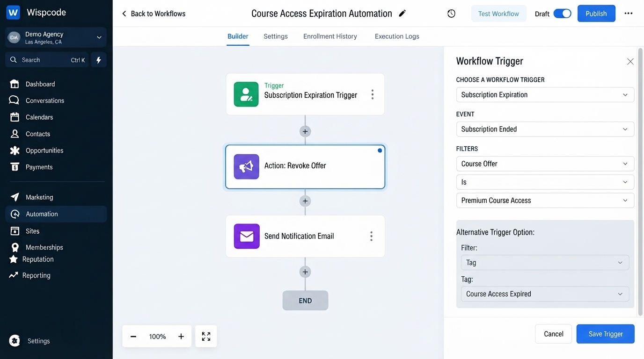The image size is (644, 359).
Task: Open options menu on Send Notification Email node
Action: click(372, 236)
